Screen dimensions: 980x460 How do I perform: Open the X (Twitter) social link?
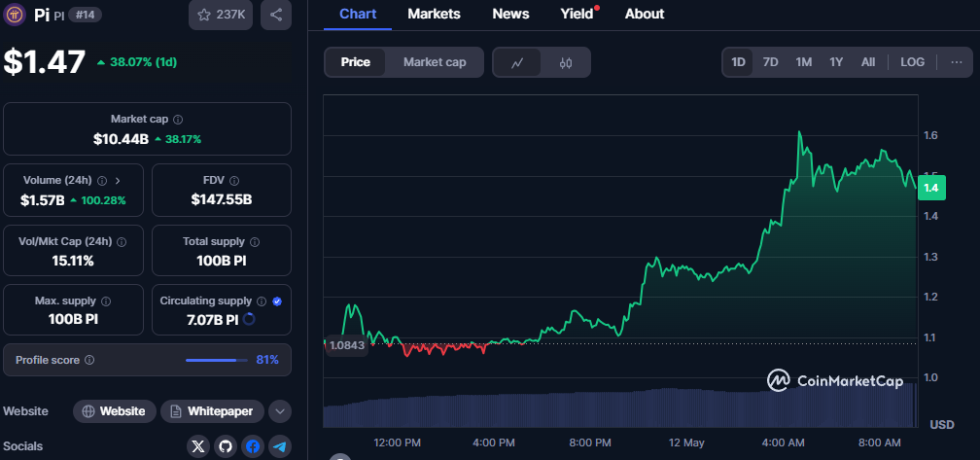point(198,446)
